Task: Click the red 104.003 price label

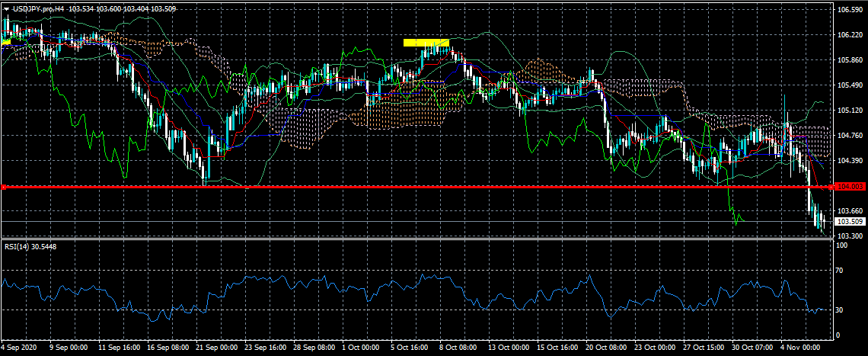Action: tap(849, 186)
